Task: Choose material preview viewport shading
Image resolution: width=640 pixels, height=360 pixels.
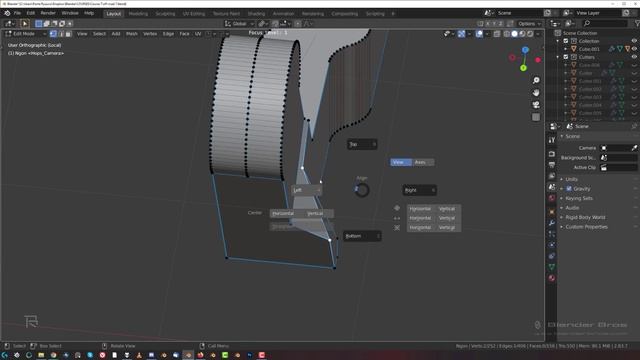Action: 522,34
